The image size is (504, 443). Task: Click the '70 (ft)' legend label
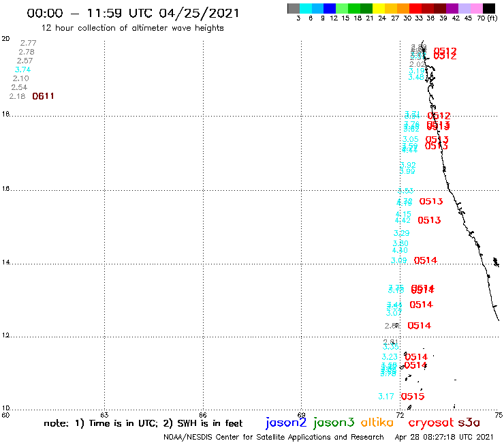click(487, 18)
